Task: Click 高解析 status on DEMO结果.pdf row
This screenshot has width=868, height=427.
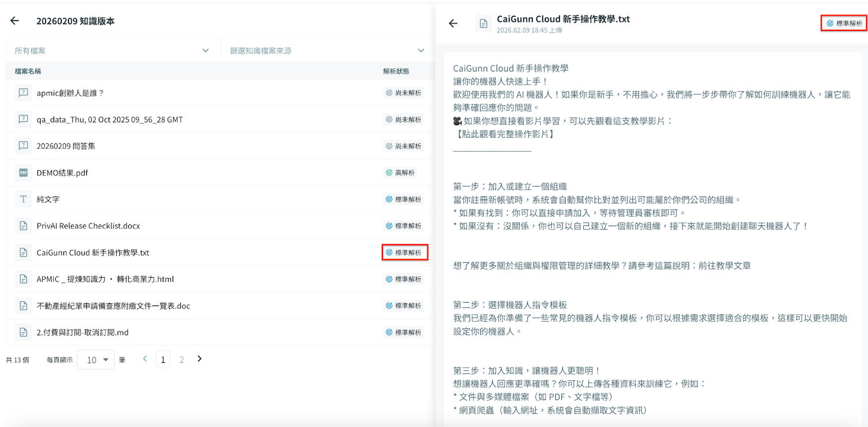Action: pos(400,173)
